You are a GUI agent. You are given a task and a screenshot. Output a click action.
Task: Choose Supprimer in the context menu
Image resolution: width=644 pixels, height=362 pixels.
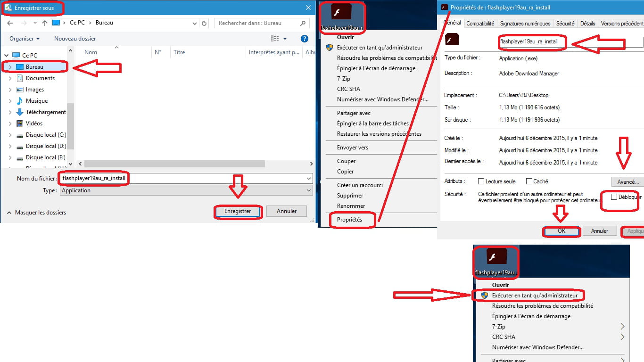(x=350, y=196)
